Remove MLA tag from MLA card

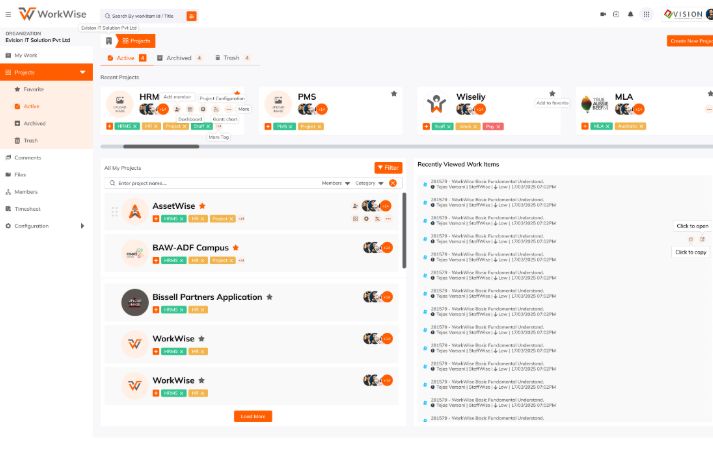(x=609, y=126)
